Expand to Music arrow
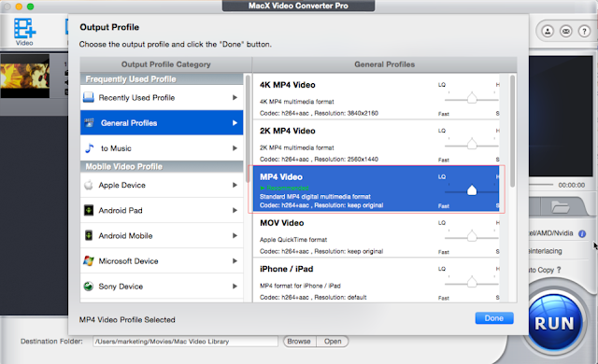This screenshot has width=598, height=364. tap(235, 148)
